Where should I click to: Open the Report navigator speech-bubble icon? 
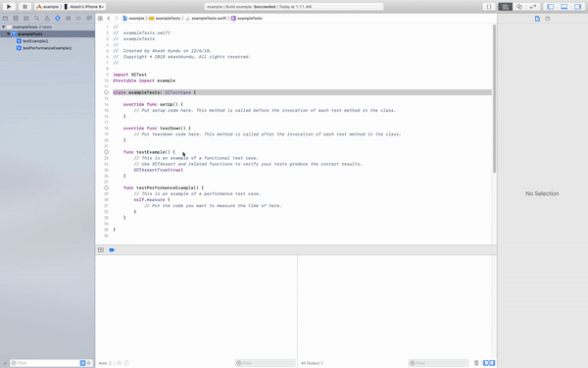[x=89, y=18]
